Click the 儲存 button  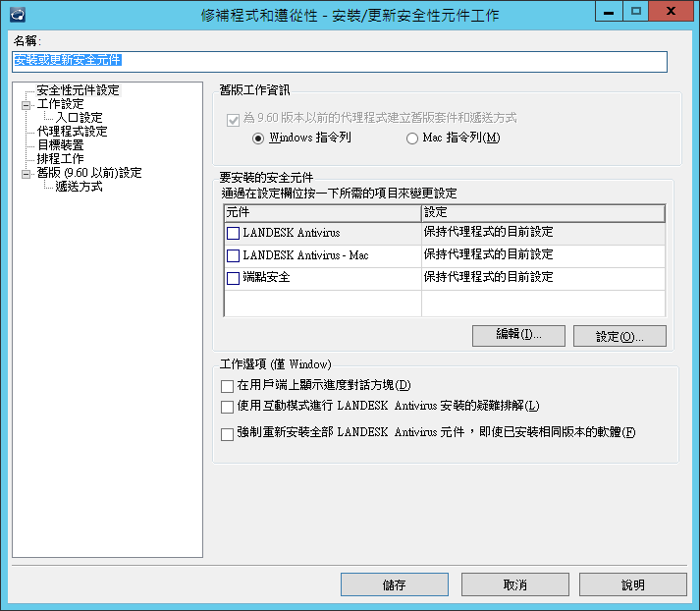(395, 584)
